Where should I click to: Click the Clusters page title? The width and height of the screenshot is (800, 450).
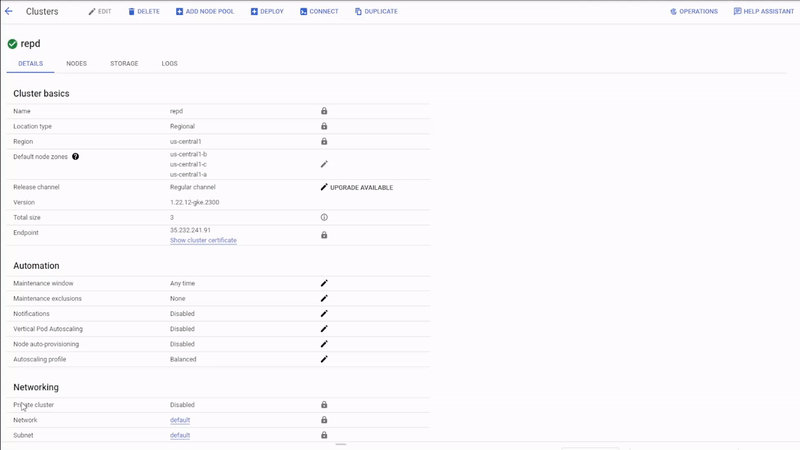(x=42, y=11)
